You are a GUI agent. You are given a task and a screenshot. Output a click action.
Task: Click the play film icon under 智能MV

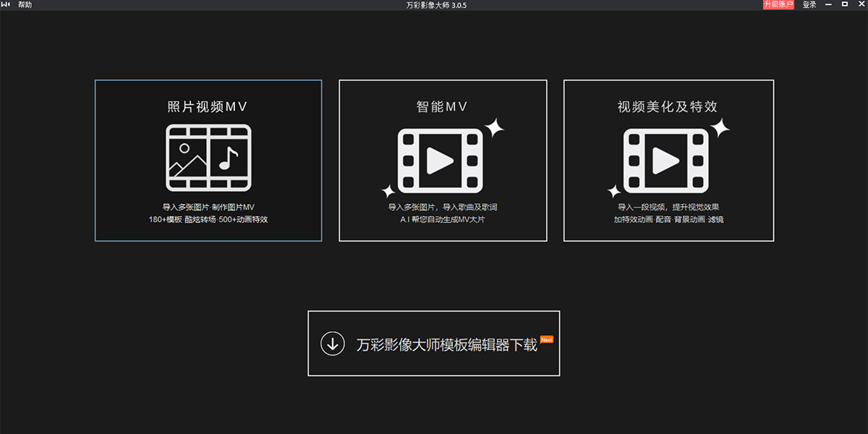point(440,161)
